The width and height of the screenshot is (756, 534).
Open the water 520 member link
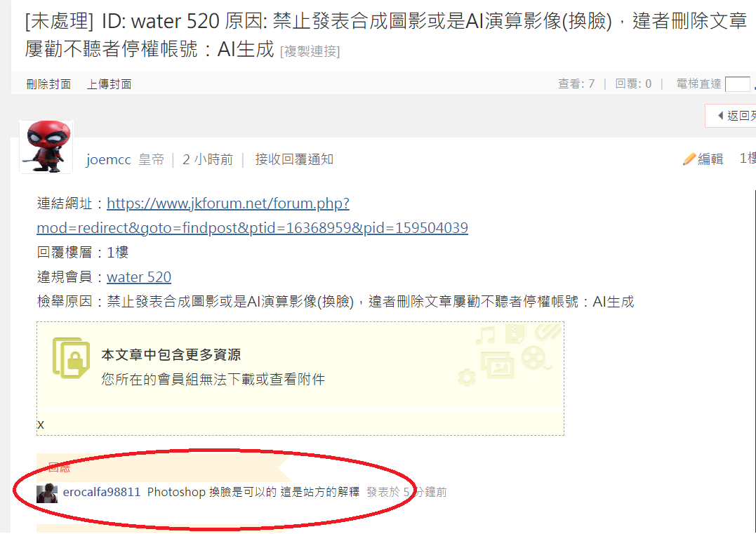pyautogui.click(x=139, y=277)
